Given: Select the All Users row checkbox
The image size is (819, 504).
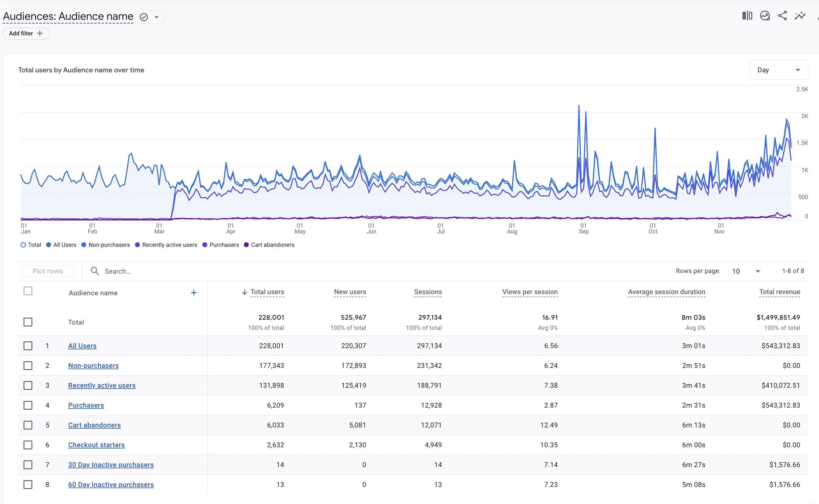Looking at the screenshot, I should [28, 346].
